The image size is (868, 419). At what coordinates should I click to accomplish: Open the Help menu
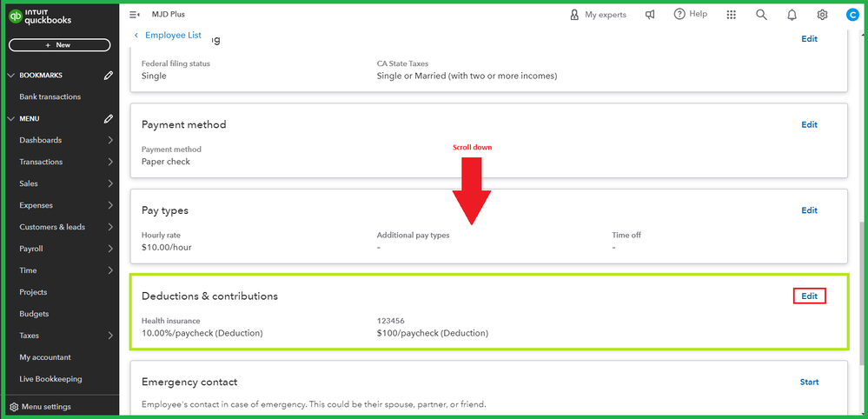[x=690, y=15]
